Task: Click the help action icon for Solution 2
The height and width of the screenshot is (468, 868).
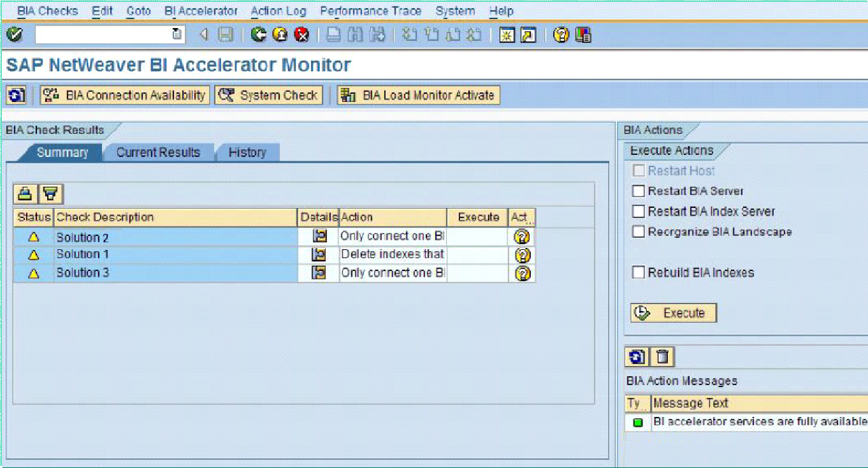Action: tap(522, 237)
